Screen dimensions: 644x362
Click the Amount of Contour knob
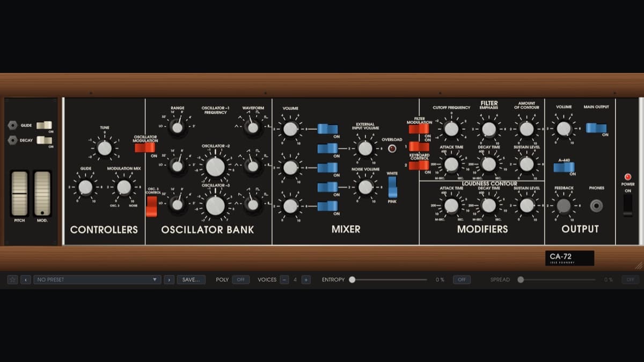tap(527, 129)
